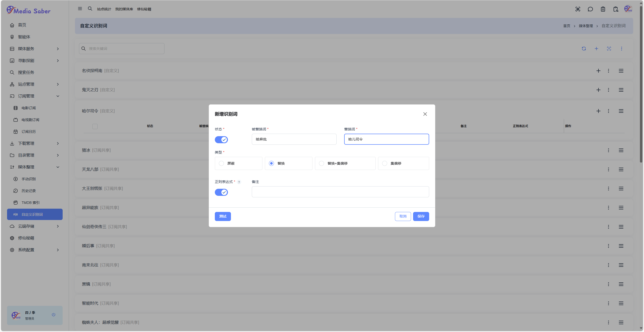Viewport: 644px width, 332px height.
Task: Open the search magnifier in top bar
Action: coord(90,9)
